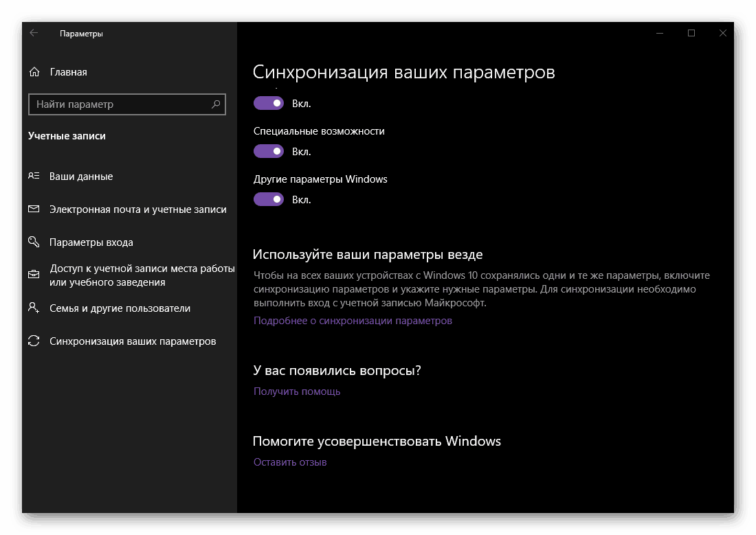Click the envelope icon for Электронная почта
Viewport: 756px width, 535px height.
(34, 209)
